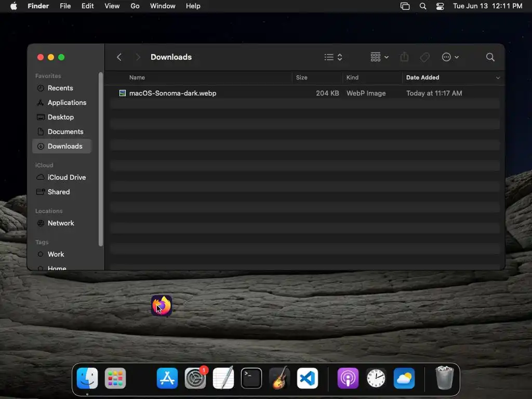
Task: Click the Share toolbar icon
Action: click(x=404, y=57)
